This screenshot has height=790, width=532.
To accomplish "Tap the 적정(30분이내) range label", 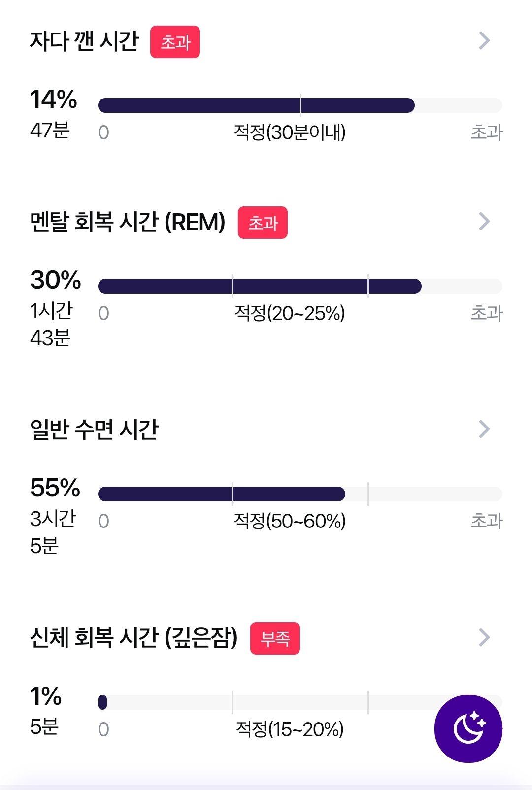I will [290, 132].
